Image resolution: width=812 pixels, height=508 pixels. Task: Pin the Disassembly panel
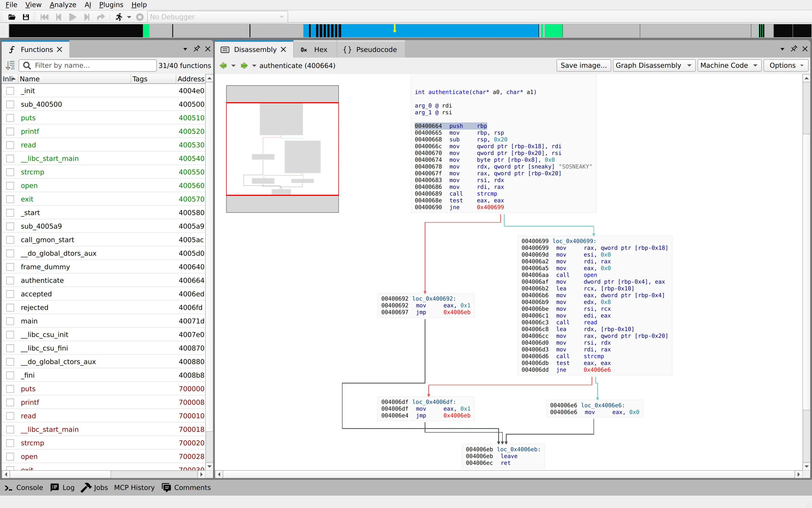[794, 49]
